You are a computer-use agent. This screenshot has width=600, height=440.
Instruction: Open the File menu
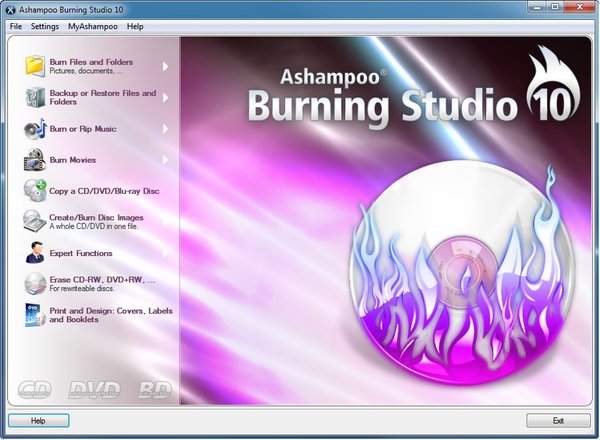click(x=15, y=26)
